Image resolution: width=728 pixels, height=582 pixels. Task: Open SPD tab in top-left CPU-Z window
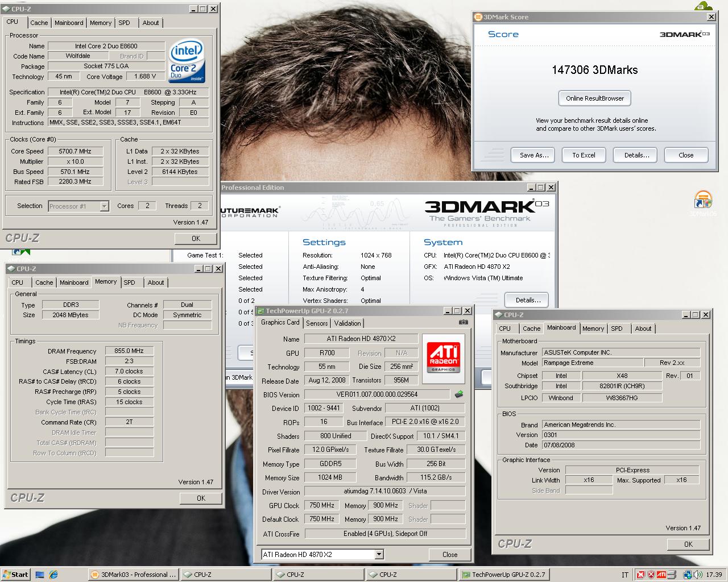125,23
